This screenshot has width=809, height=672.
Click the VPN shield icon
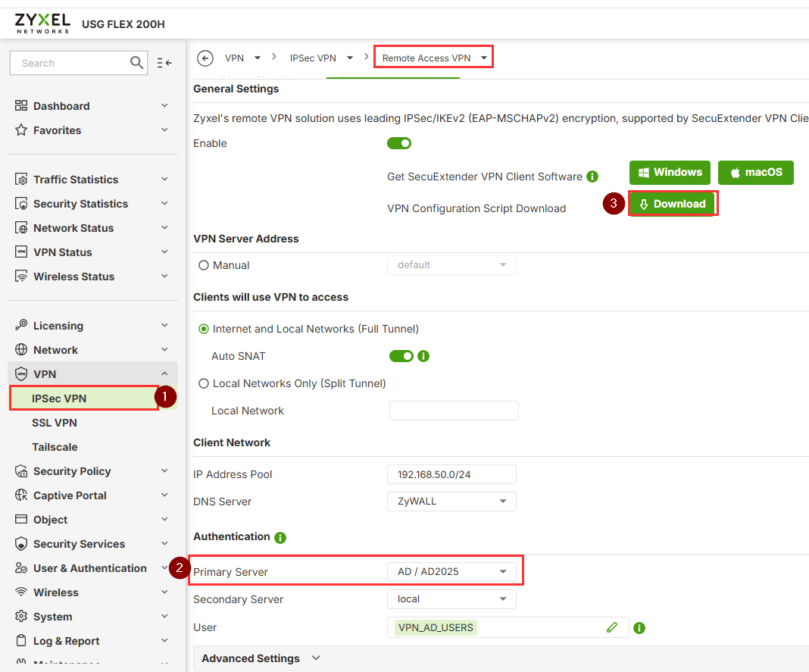click(21, 374)
